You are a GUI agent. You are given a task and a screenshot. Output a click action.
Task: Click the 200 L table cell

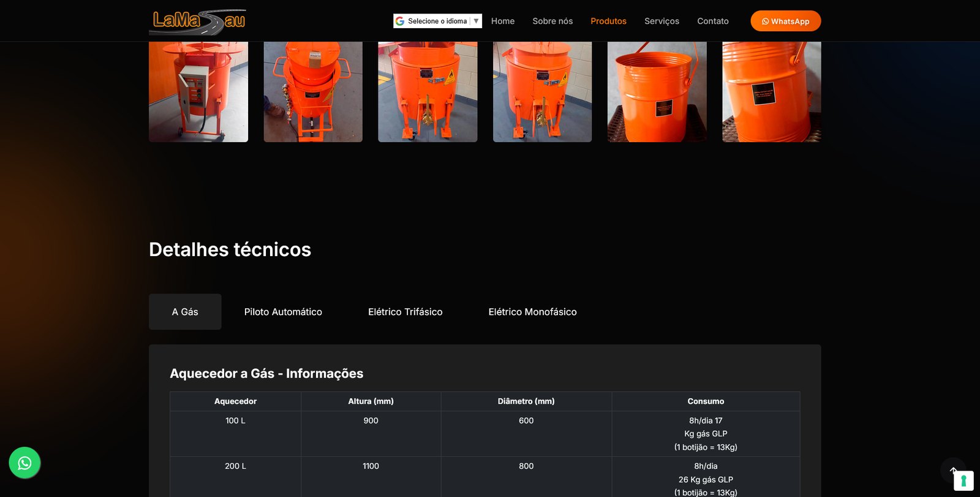pos(235,477)
